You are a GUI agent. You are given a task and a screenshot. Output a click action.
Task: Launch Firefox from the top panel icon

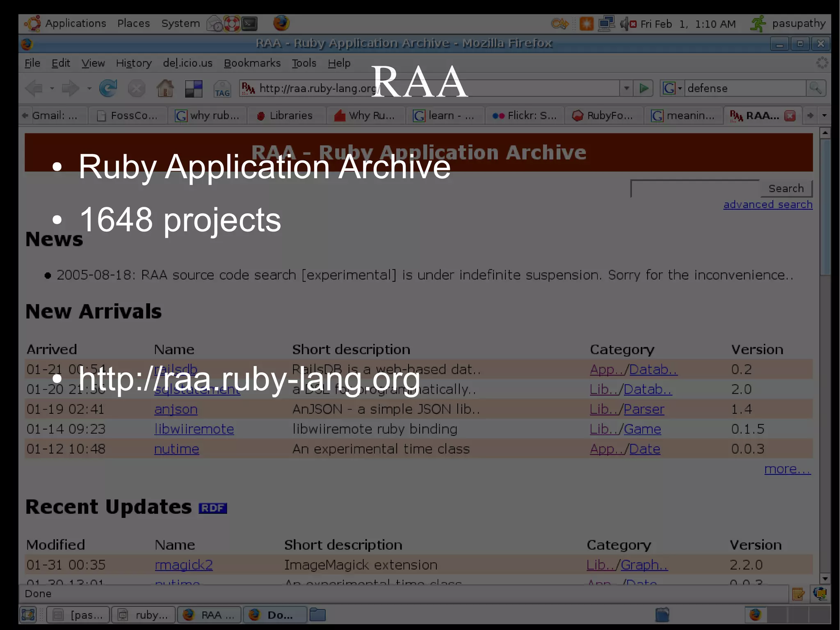pos(281,23)
